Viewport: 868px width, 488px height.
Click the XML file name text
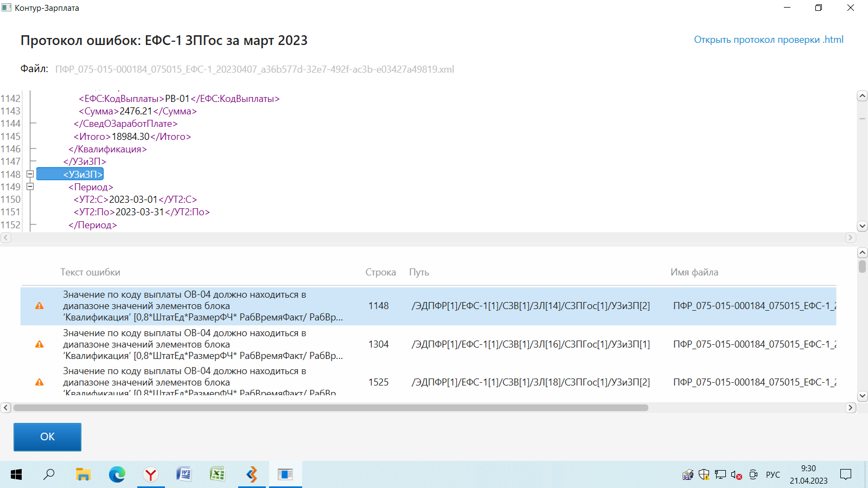(254, 69)
